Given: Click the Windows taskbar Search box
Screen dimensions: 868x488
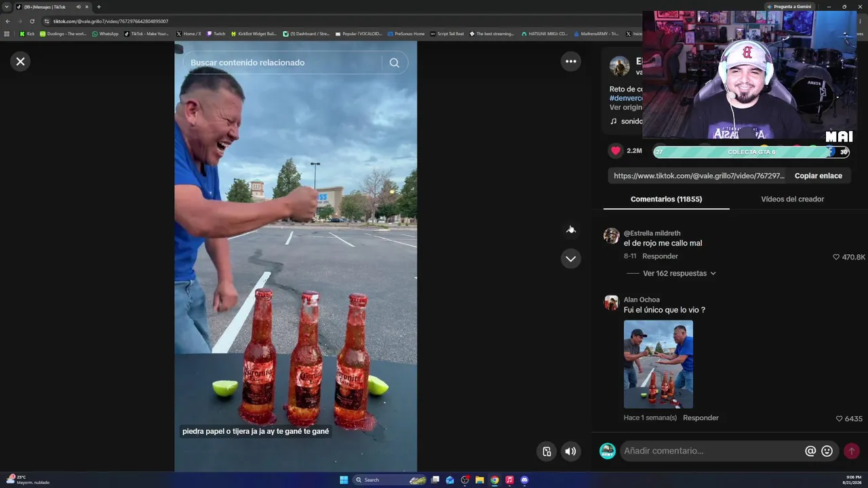Looking at the screenshot, I should (391, 480).
